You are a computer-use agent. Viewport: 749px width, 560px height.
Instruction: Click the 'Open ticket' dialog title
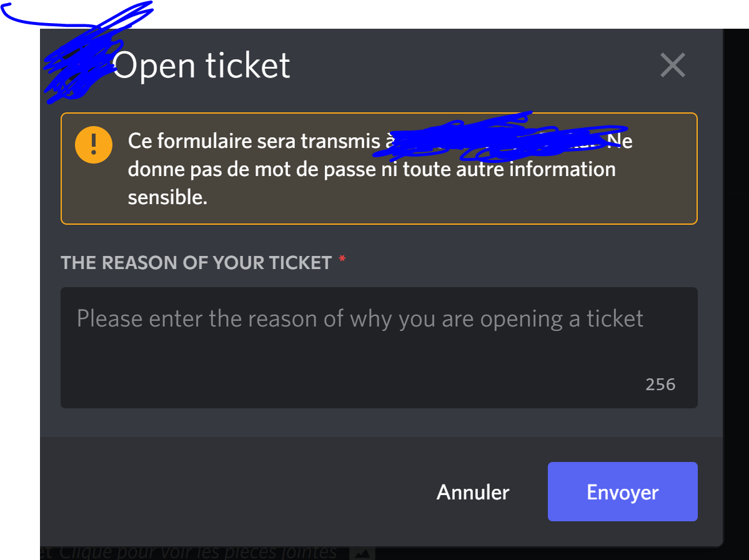(x=201, y=65)
